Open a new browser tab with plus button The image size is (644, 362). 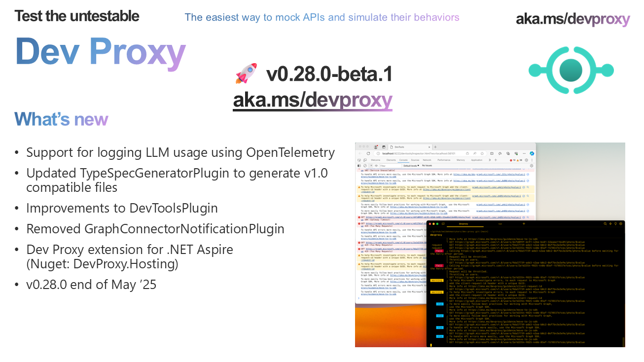tap(435, 147)
